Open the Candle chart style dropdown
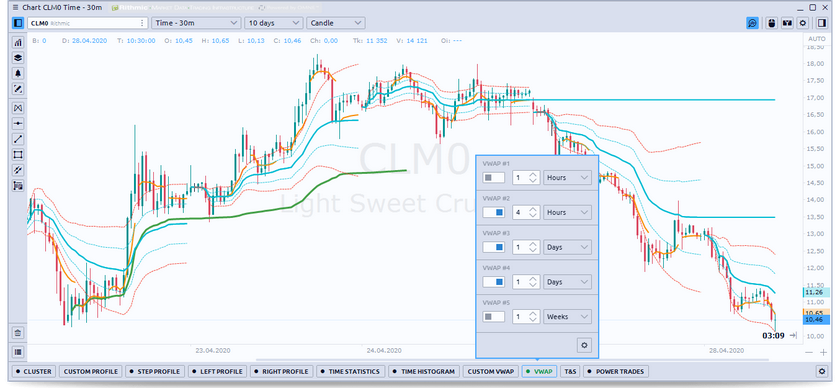 (336, 23)
